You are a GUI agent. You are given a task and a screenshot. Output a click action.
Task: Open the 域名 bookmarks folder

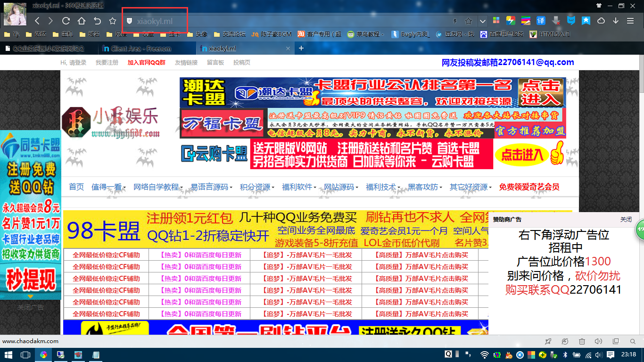click(90, 34)
